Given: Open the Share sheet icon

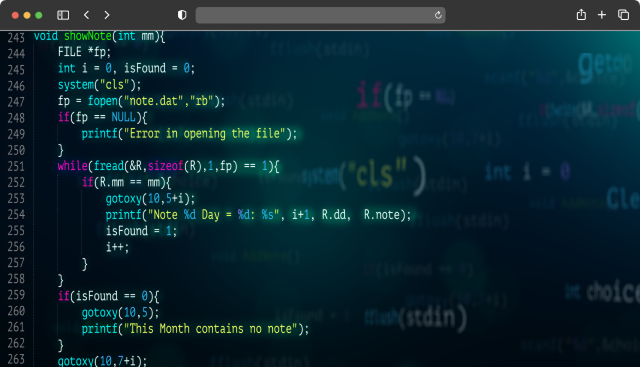Looking at the screenshot, I should click(x=581, y=15).
